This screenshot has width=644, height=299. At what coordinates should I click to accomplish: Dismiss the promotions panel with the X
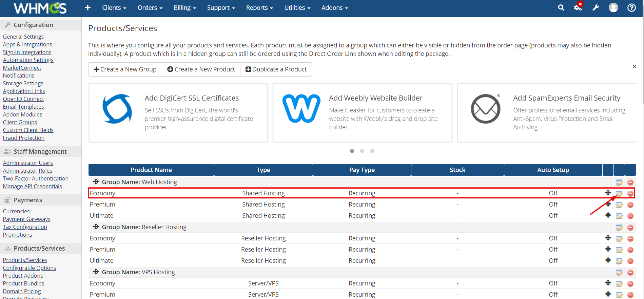pos(634,67)
